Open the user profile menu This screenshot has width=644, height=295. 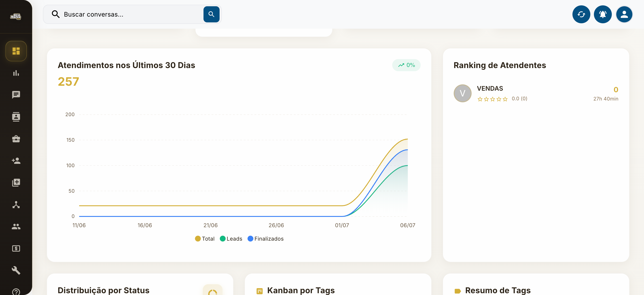click(x=624, y=15)
